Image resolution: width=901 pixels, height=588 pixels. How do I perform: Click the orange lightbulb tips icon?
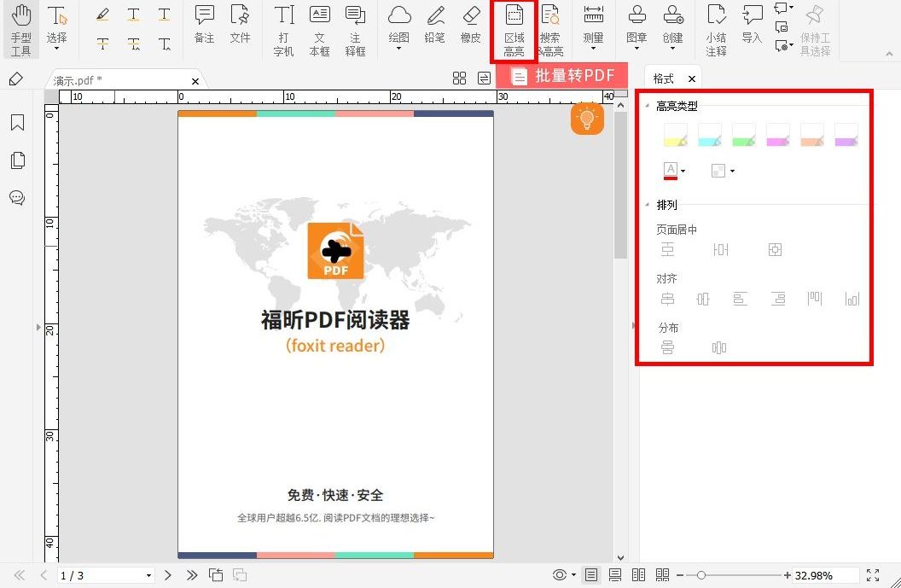[587, 119]
